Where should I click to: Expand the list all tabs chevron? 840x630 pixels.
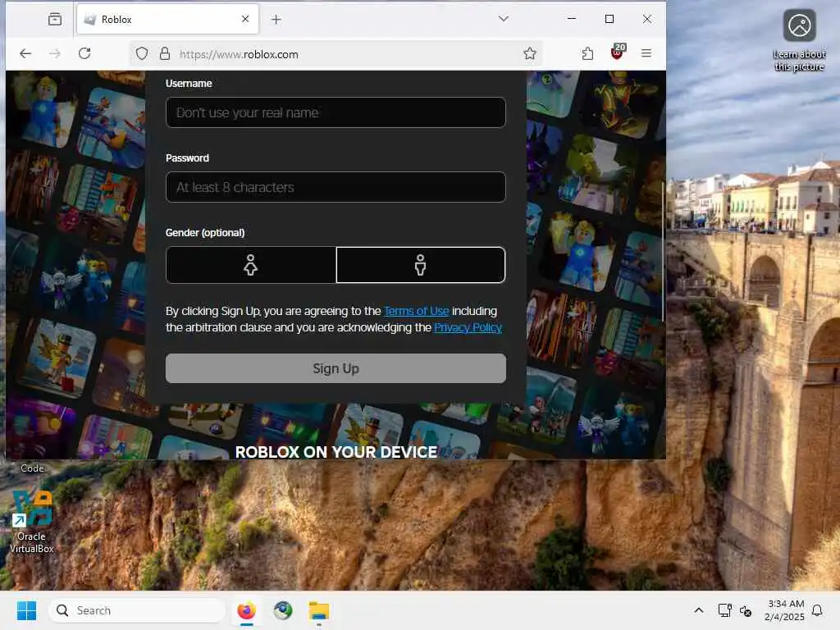pos(503,19)
